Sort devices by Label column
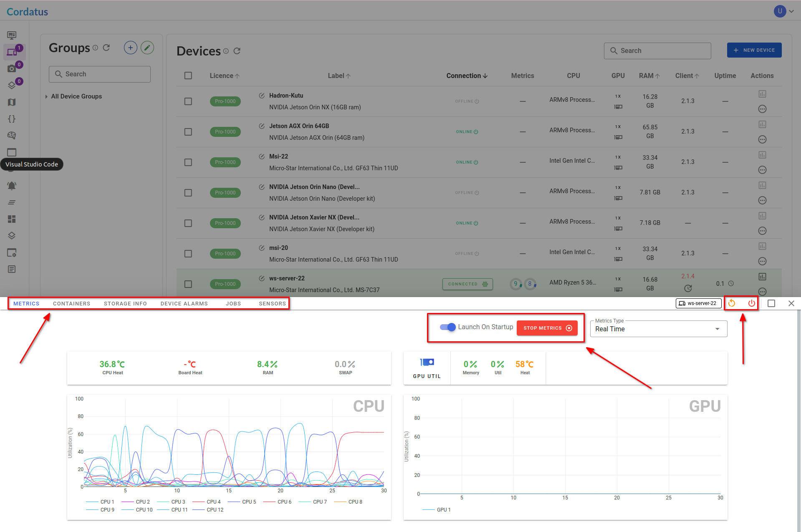Viewport: 801px width, 532px height. click(x=339, y=76)
